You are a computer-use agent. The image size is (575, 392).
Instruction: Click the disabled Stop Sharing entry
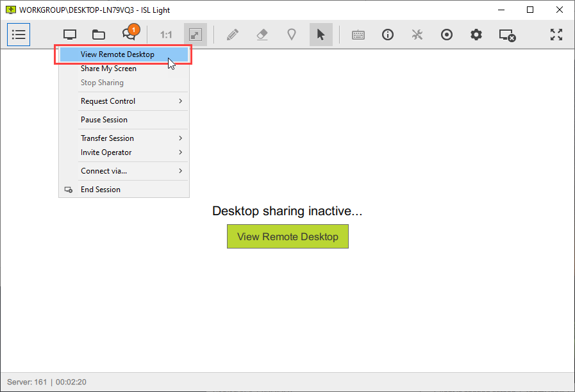tap(124, 83)
